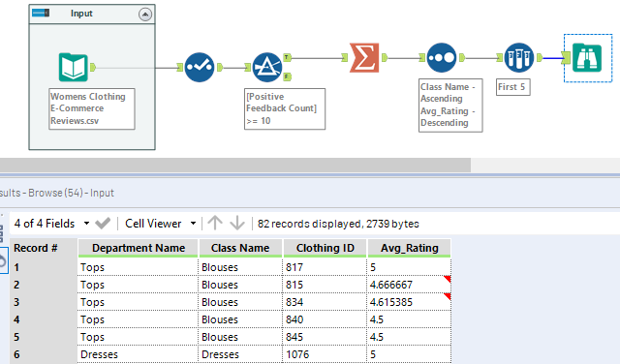Click the Class Name column header
620x364 pixels.
tap(240, 248)
